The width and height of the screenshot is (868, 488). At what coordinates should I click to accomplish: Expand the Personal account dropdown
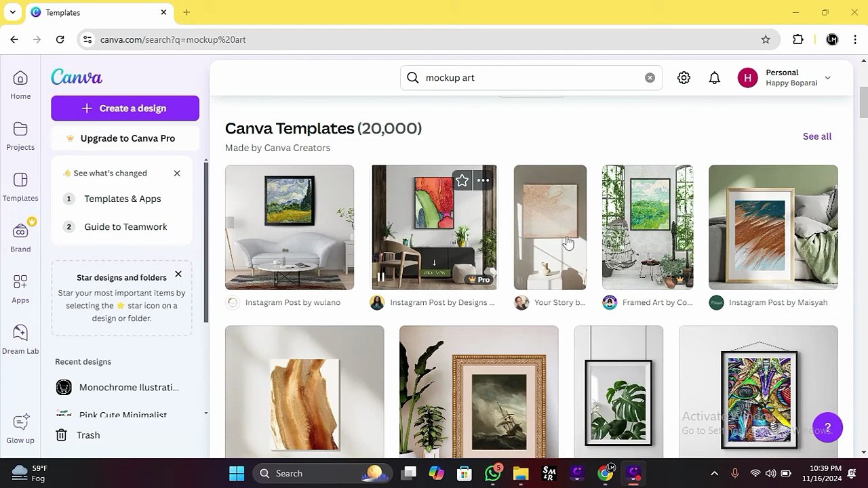(x=827, y=78)
